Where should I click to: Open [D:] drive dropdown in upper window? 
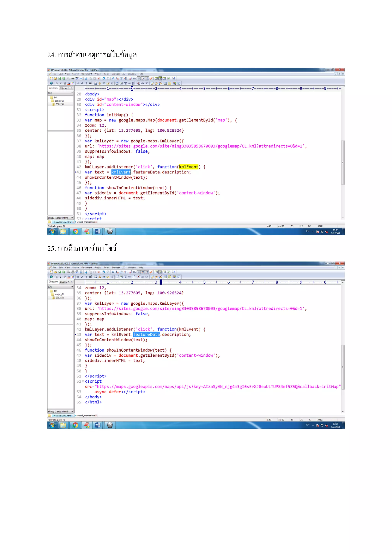point(72,93)
